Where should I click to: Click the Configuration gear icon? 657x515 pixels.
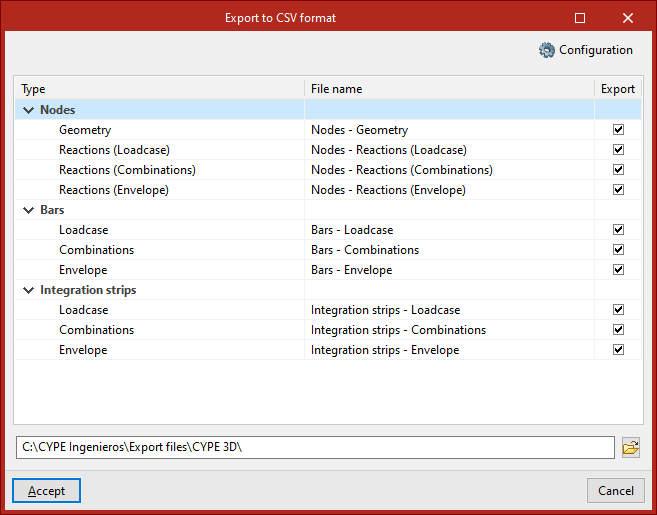pos(546,50)
